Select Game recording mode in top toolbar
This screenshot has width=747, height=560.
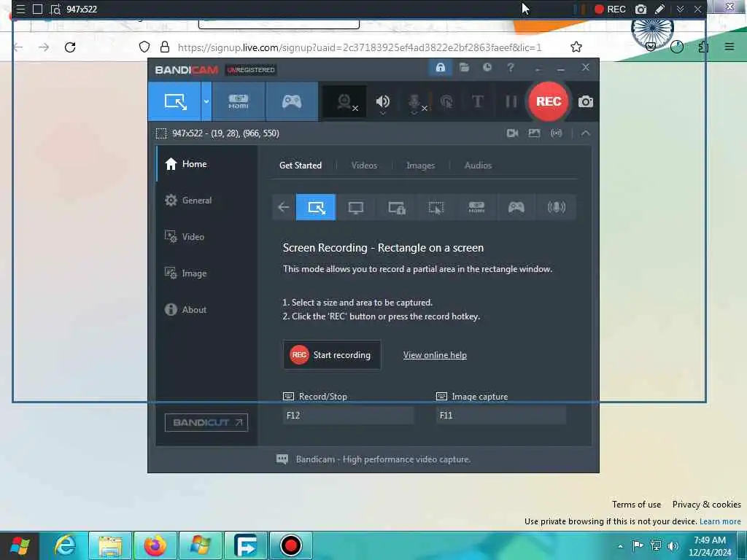tap(292, 101)
